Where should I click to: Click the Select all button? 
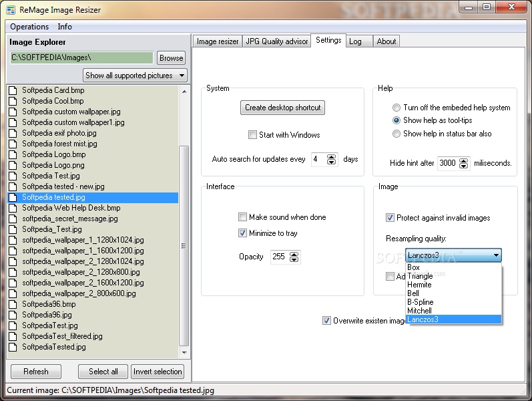103,372
